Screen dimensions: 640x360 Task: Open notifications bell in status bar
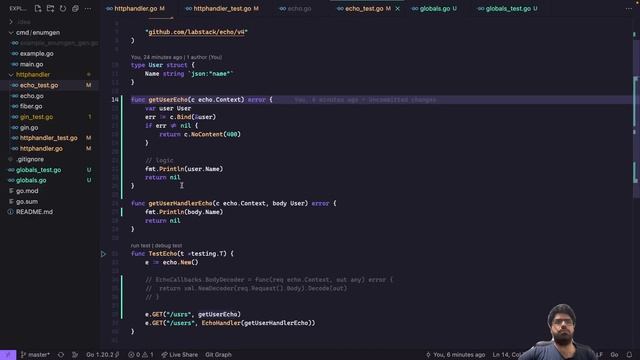629,355
